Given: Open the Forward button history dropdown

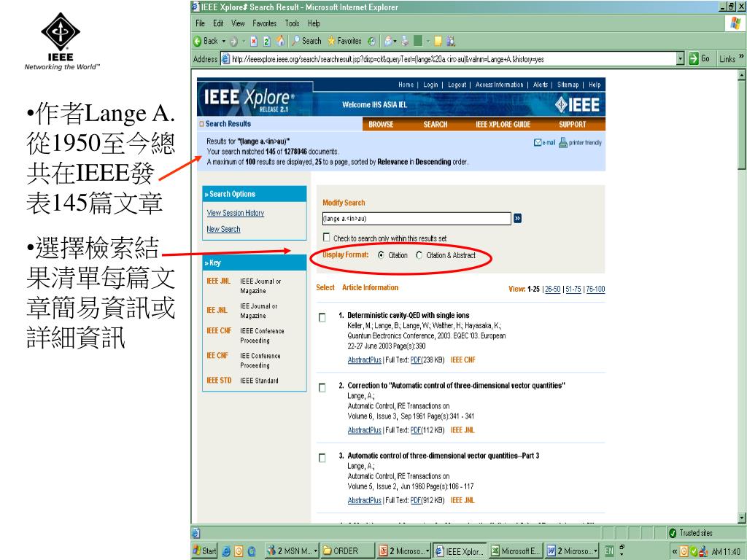Looking at the screenshot, I should (x=244, y=42).
